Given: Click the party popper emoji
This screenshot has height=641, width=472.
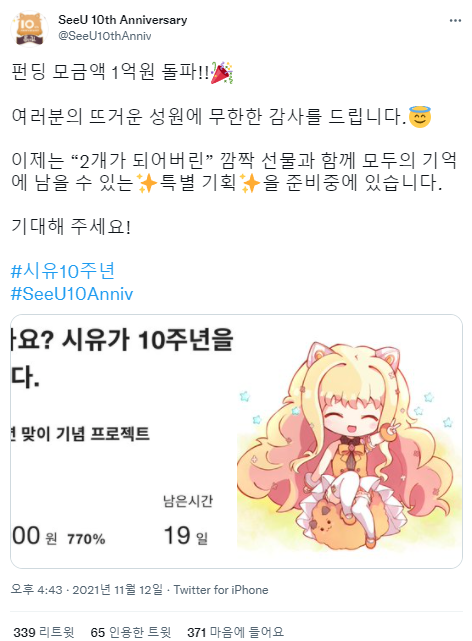Looking at the screenshot, I should click(222, 73).
